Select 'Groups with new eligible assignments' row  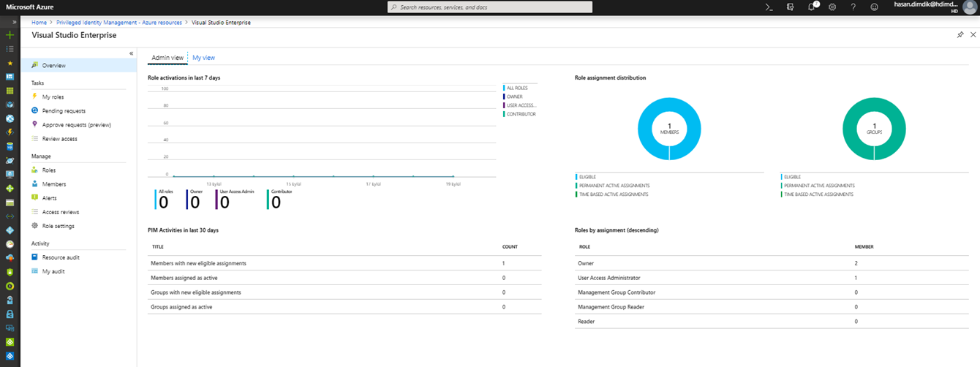[345, 292]
